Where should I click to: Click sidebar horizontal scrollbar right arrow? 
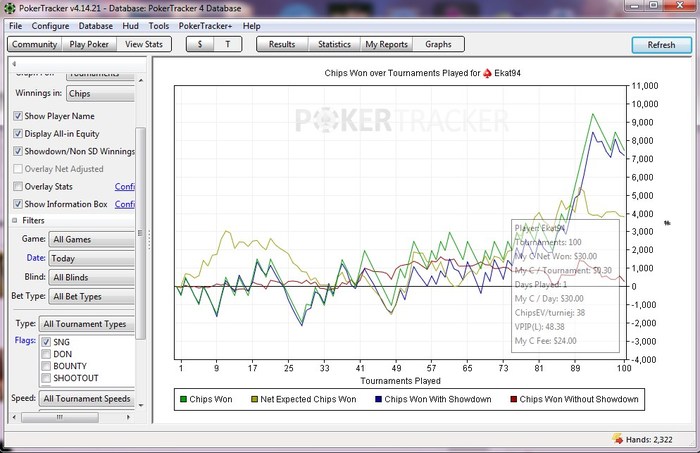pos(129,417)
